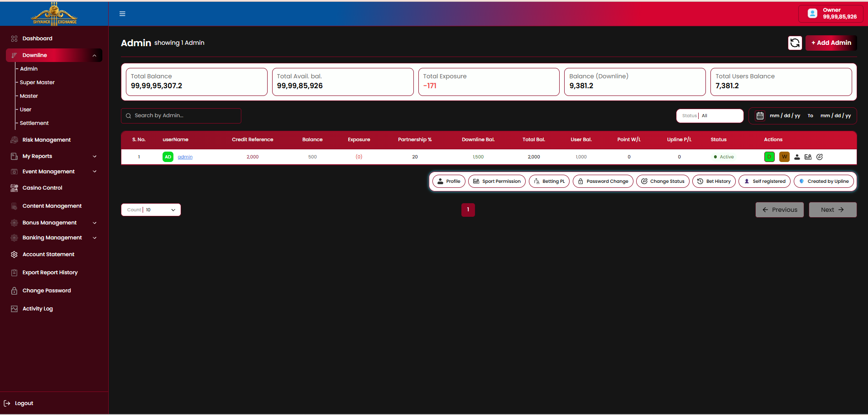Click the Downline Bal. value 1,500
Viewport: 868px width, 415px height.
[478, 157]
